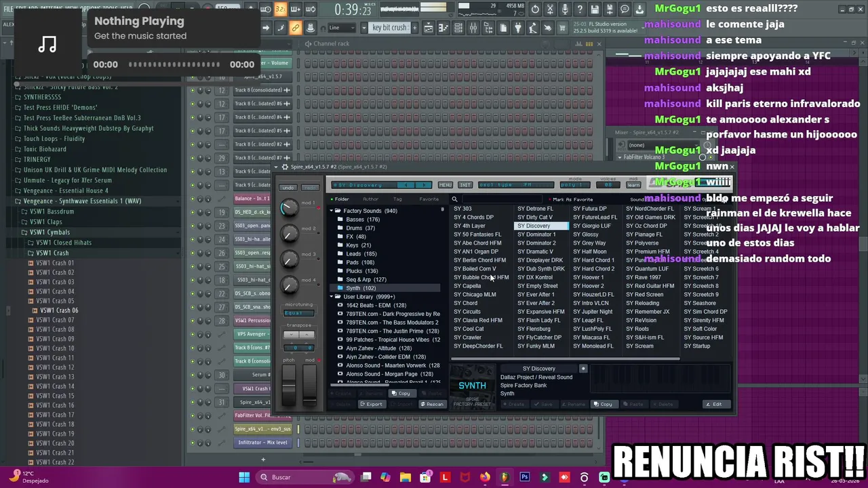The width and height of the screenshot is (868, 488).
Task: Switch to the Favorite tab in Spire browser
Action: click(429, 199)
